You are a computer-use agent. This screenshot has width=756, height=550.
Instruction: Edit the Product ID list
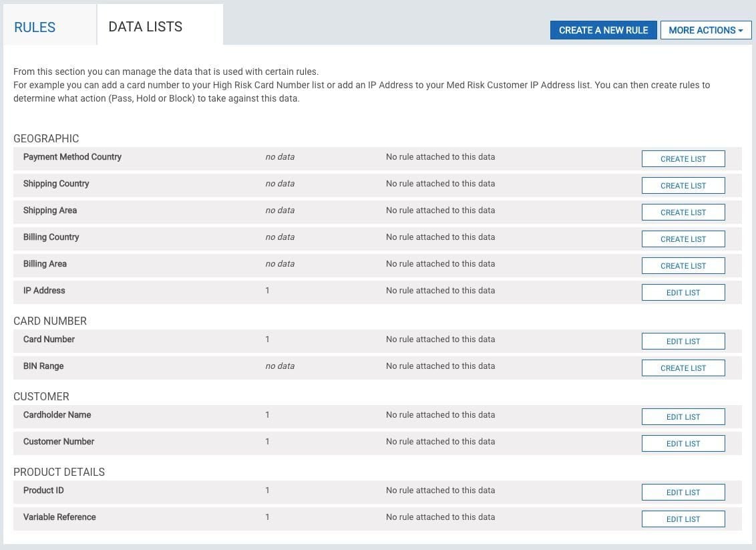(683, 493)
